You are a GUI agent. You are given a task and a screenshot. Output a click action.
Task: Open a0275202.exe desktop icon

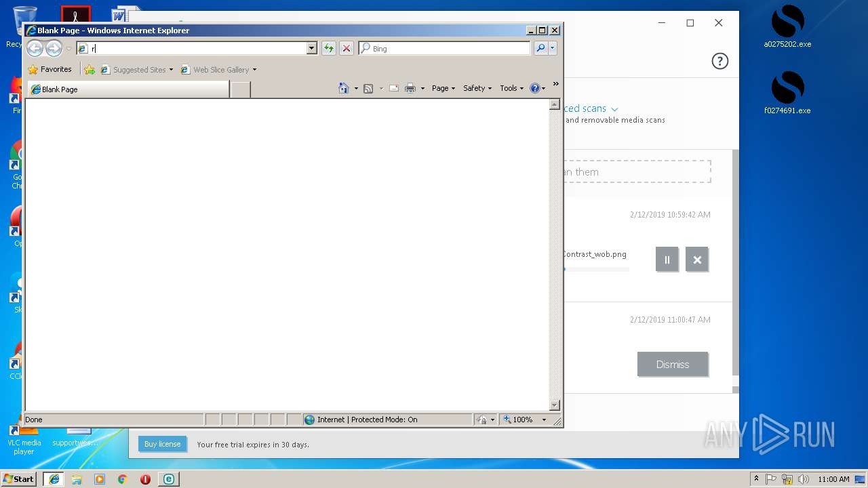click(x=787, y=27)
